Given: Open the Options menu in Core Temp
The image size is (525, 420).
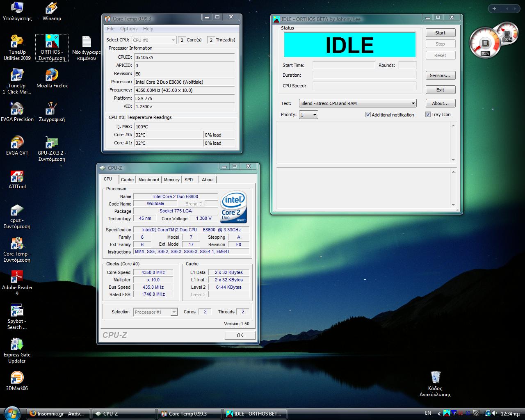Looking at the screenshot, I should [129, 29].
